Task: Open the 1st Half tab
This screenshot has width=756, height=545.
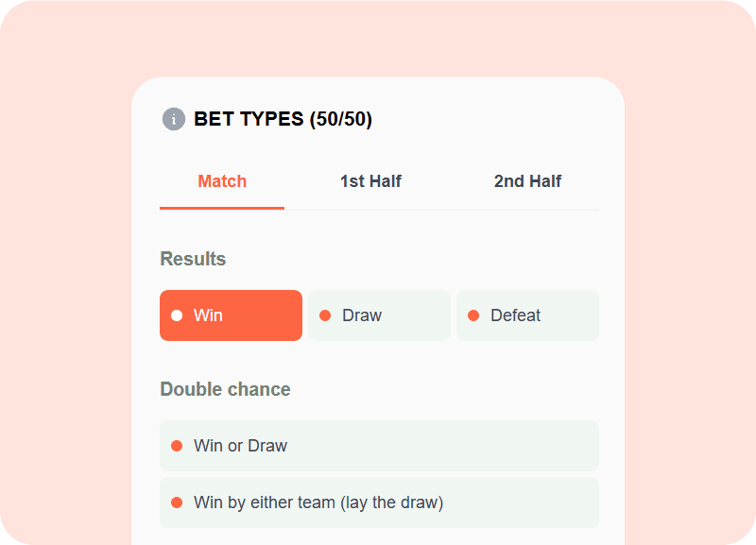Action: click(370, 181)
